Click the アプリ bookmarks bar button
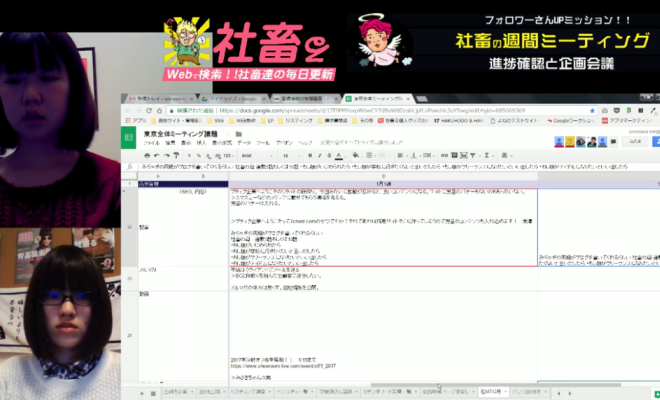Image resolution: width=660 pixels, height=400 pixels. 133,120
